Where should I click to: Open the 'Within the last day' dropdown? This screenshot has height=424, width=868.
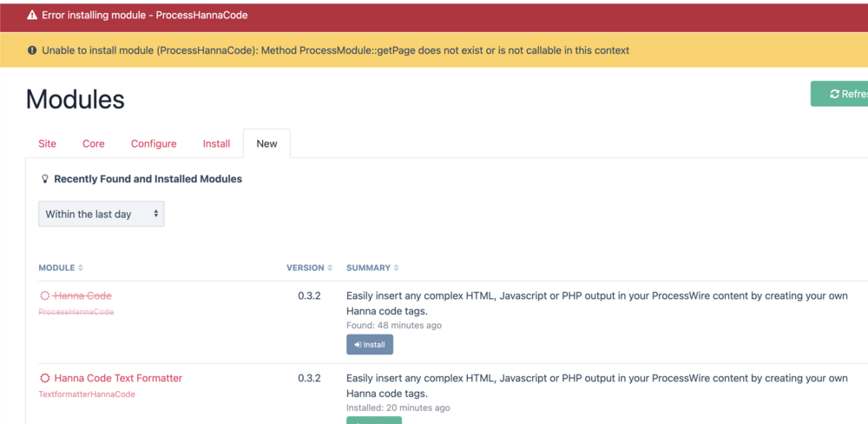(101, 214)
